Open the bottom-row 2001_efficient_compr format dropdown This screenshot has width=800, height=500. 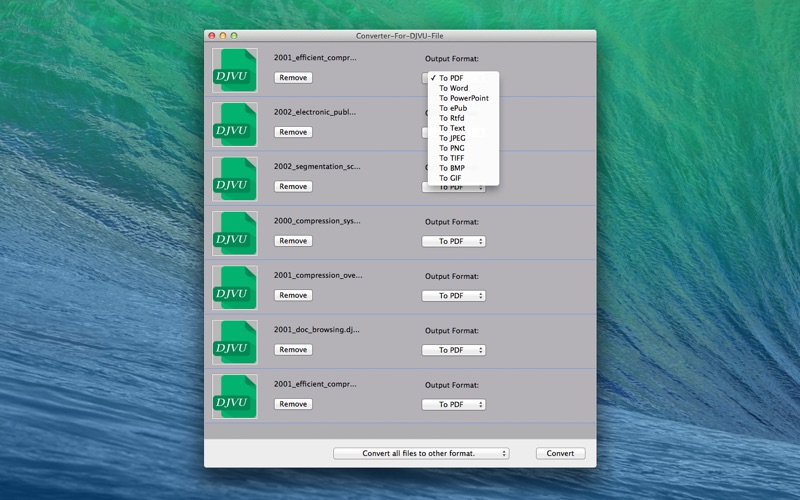(x=454, y=405)
